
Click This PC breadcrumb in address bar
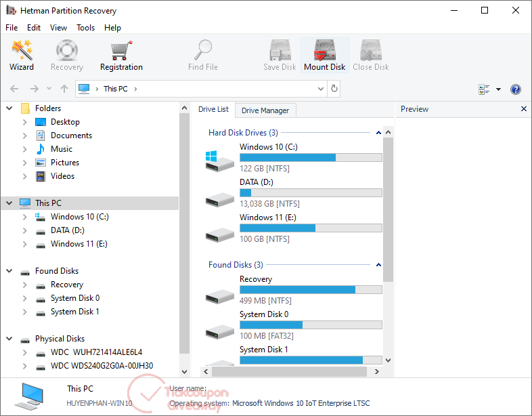(x=115, y=89)
